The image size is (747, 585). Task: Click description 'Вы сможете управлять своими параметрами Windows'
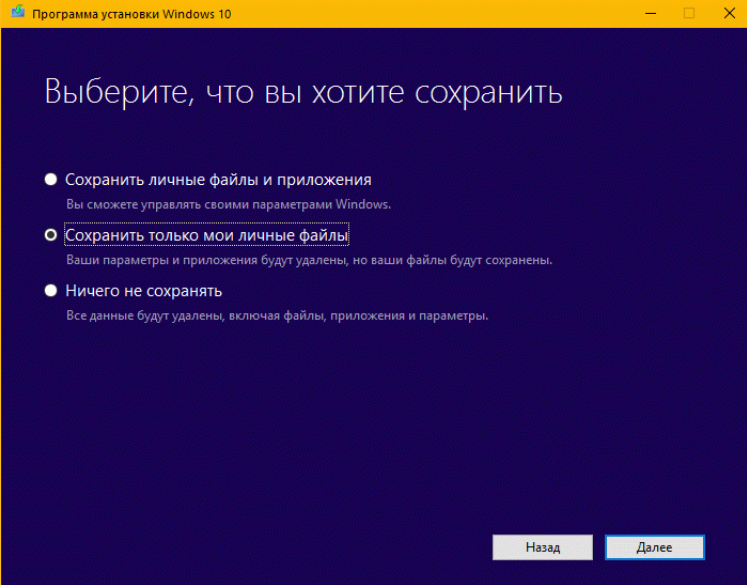point(228,204)
